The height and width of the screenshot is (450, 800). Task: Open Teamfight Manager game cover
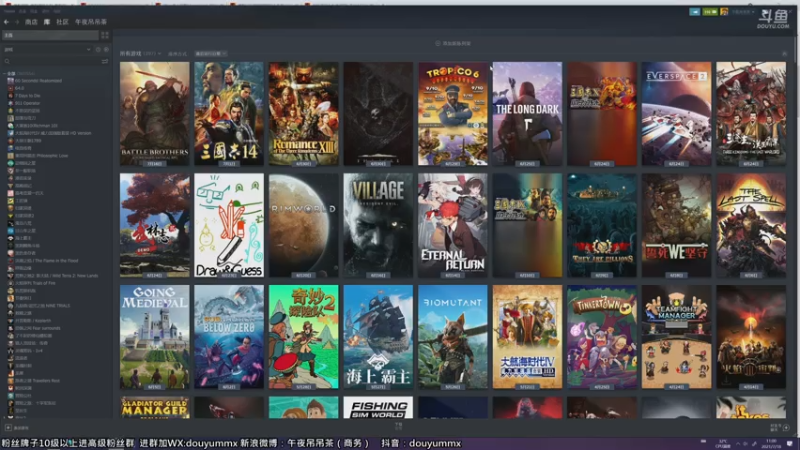click(x=676, y=337)
